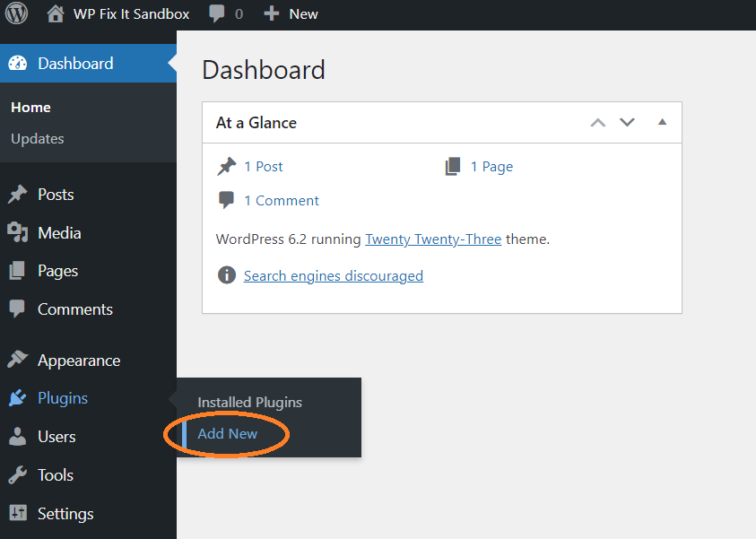Open Comments using the sidebar bubble icon

click(x=19, y=309)
